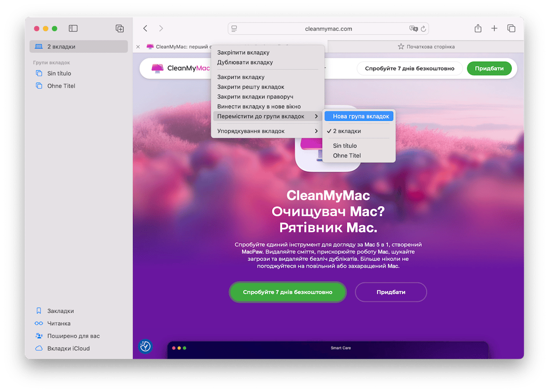Viewport: 549px width, 392px height.
Task: Click green hero Спробуйте 7 днів безкоштовно button
Action: 288,292
